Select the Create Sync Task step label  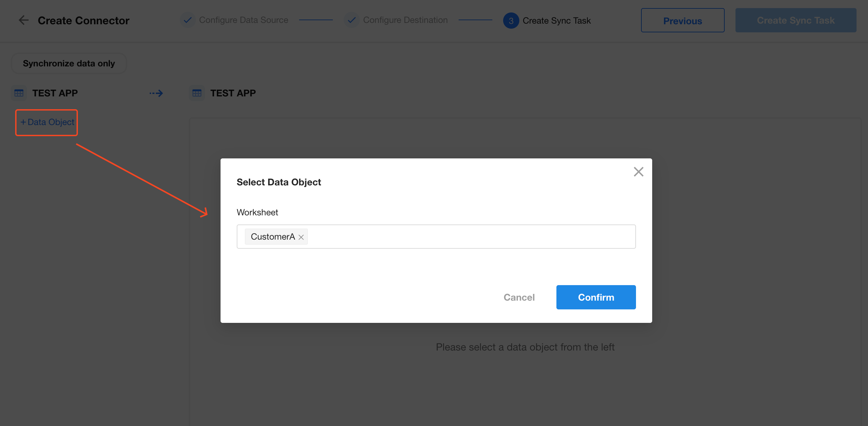pos(556,21)
